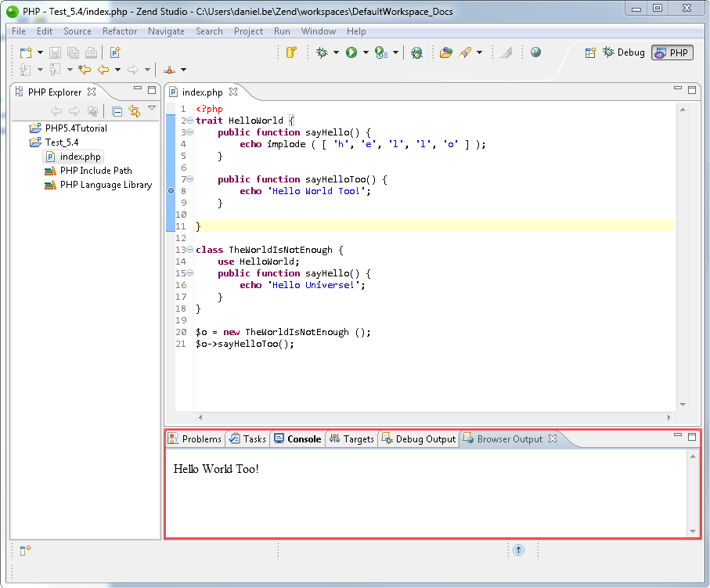Open the Navigate menu

[166, 31]
